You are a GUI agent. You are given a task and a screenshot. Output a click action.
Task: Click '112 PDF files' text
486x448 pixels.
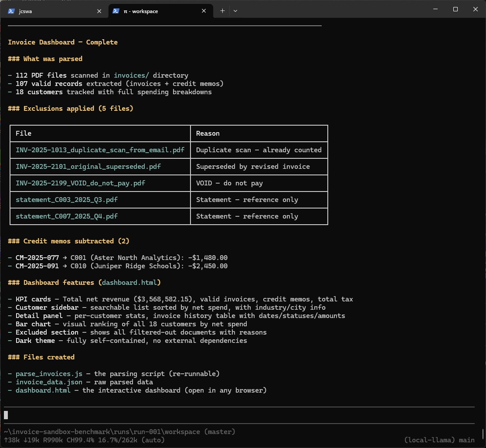click(x=41, y=75)
